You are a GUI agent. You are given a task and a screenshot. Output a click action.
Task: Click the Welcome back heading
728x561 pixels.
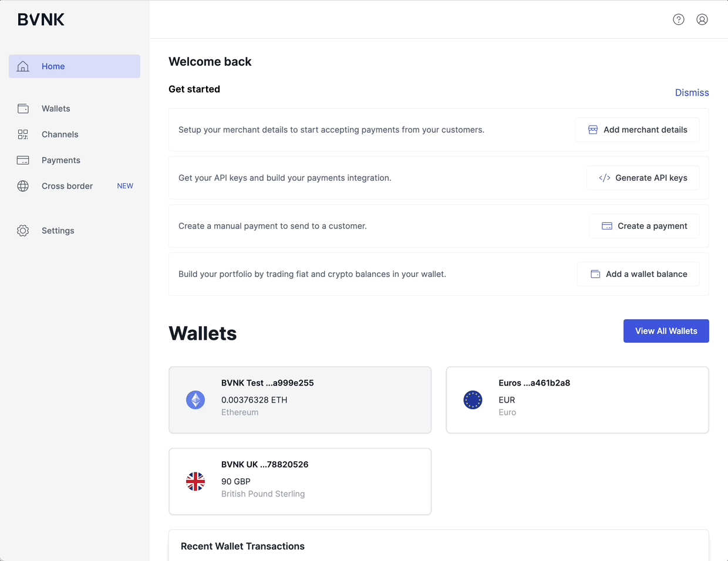(210, 62)
